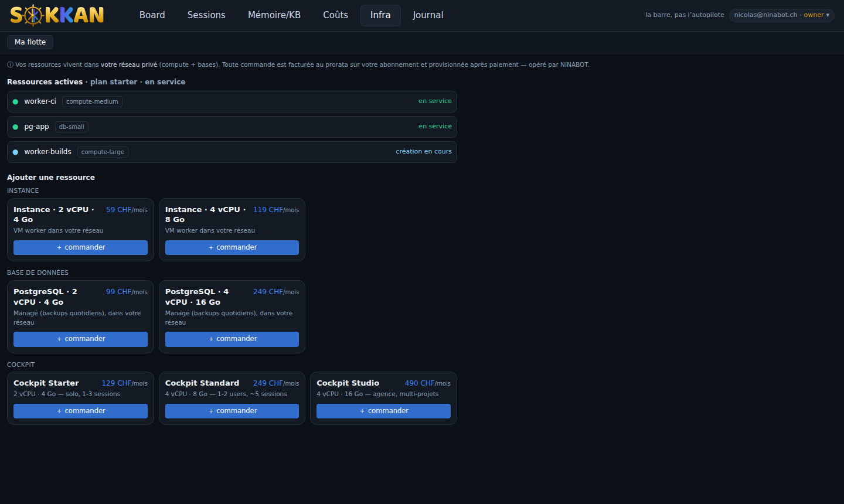Click the Cockpit Starter title
This screenshot has width=844, height=504.
point(46,383)
